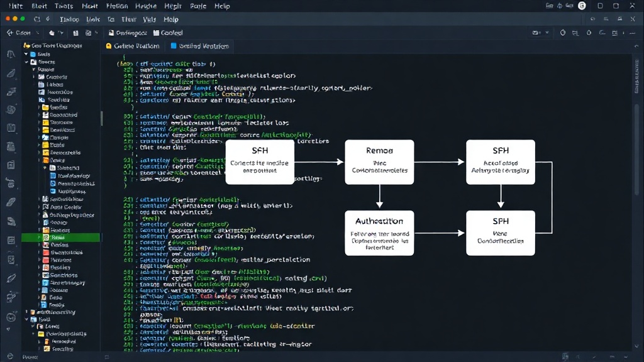Click the circular icon in the bottom-left status bar

coord(10,357)
